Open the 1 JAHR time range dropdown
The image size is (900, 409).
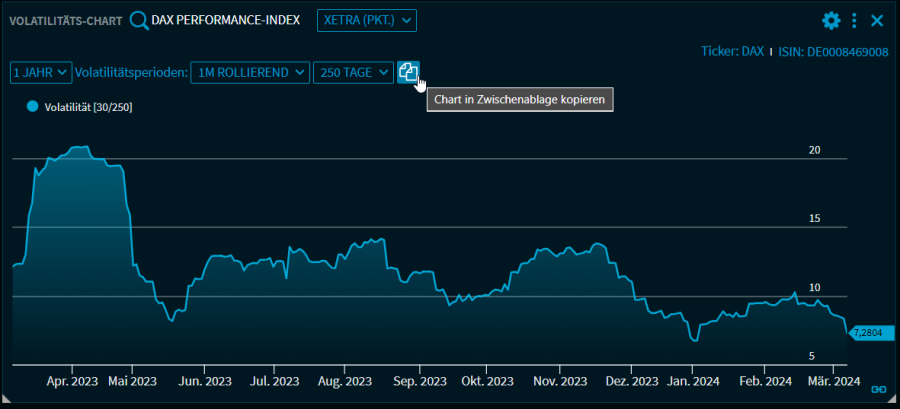coord(41,72)
